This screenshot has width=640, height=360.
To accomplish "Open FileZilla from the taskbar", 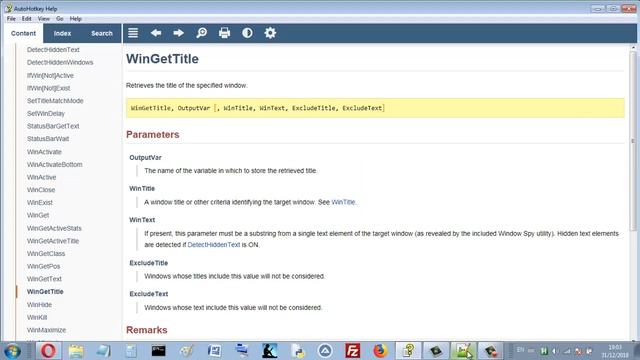I will point(352,351).
